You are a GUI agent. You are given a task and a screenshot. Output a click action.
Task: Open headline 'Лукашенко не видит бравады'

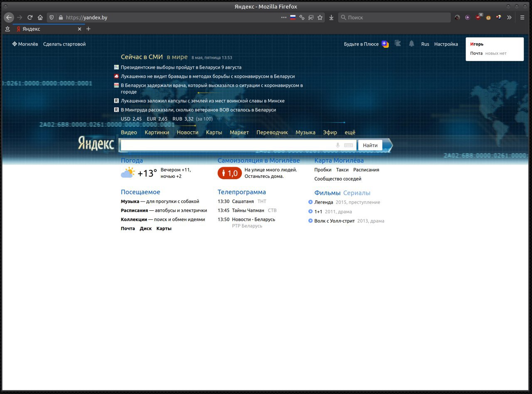click(208, 76)
